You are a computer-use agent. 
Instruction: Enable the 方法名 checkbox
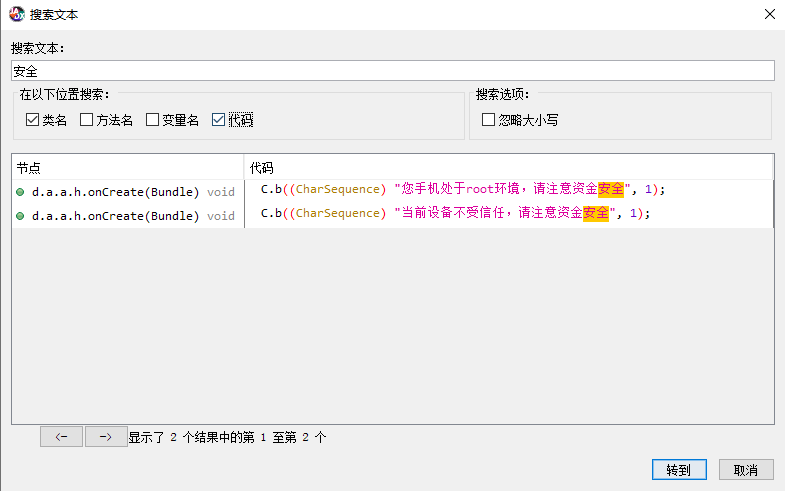86,120
